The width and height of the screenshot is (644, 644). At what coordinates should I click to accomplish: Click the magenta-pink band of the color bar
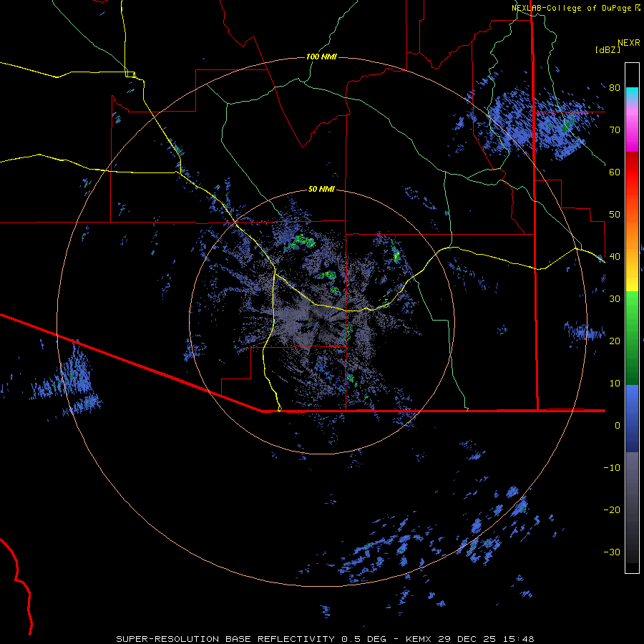click(x=632, y=127)
